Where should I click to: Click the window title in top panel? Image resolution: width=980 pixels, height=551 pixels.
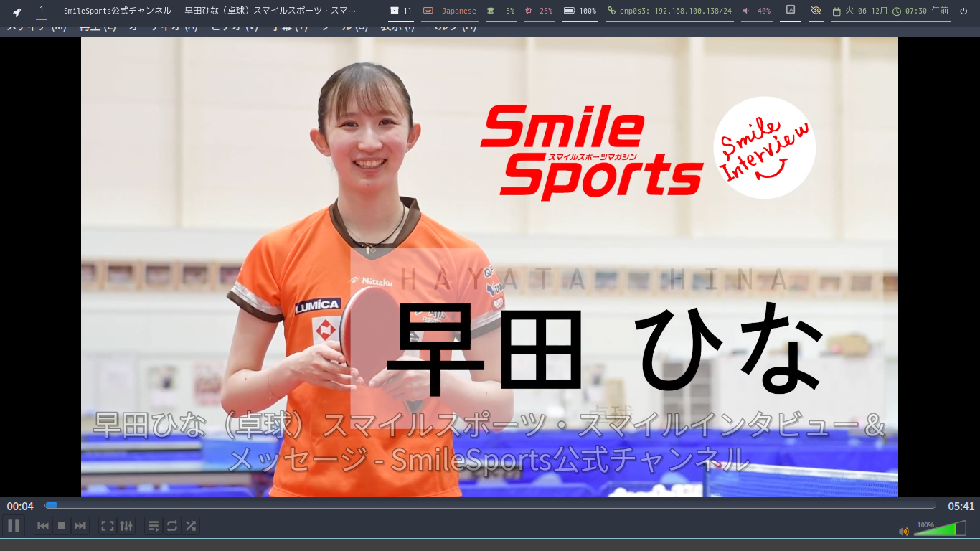pos(210,11)
